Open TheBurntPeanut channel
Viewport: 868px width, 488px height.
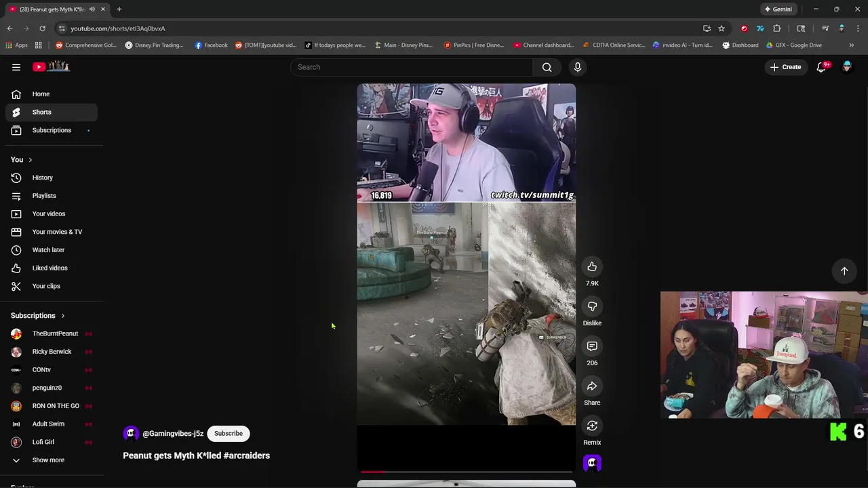(52, 333)
